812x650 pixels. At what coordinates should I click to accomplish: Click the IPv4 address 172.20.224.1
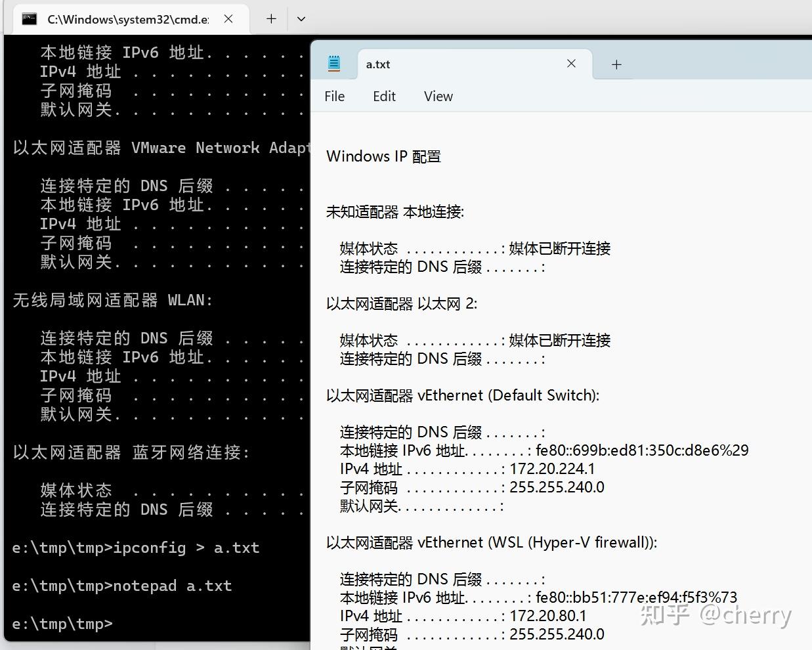coord(552,469)
